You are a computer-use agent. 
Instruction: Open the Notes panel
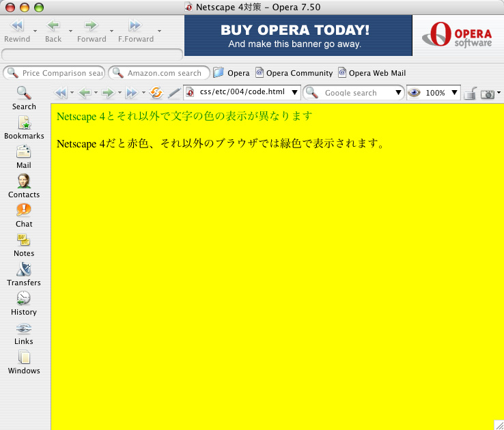point(24,244)
